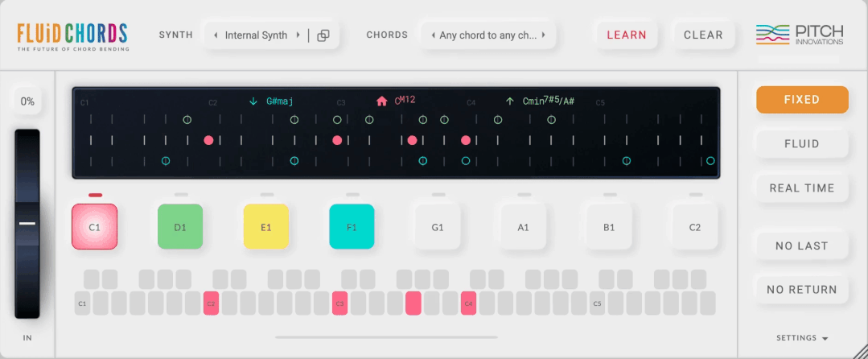Click the G#maj chord label
The width and height of the screenshot is (868, 359).
(280, 101)
